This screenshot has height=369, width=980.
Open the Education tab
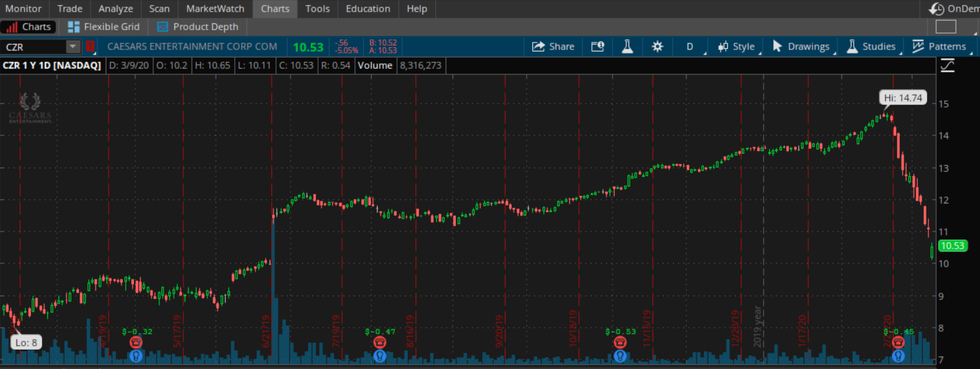point(368,9)
